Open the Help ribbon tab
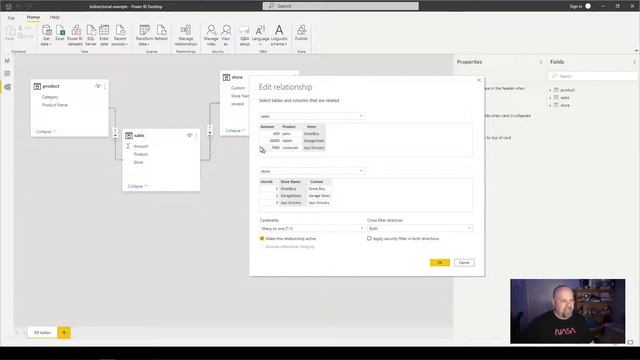This screenshot has width=640, height=360. point(55,17)
